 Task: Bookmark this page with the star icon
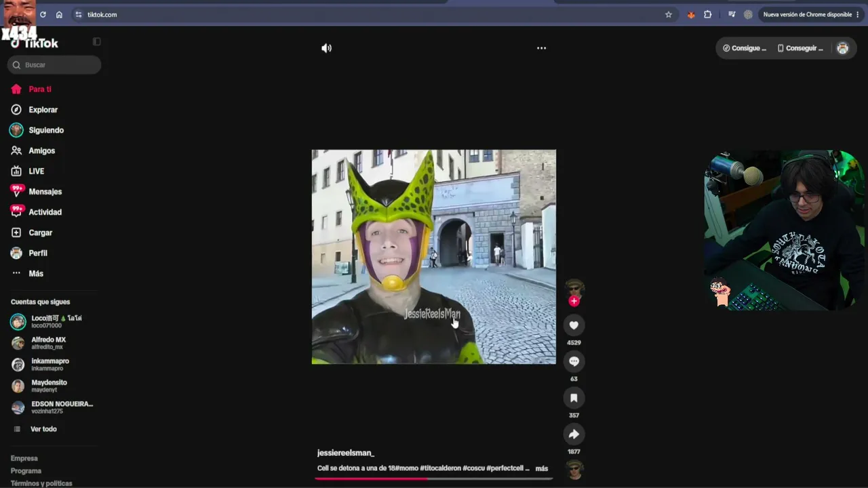coord(669,14)
